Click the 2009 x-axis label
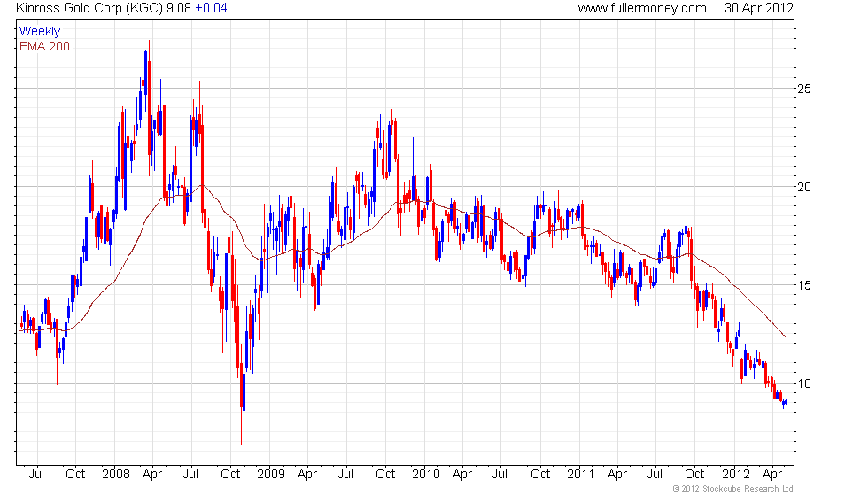868x496 pixels. pos(271,475)
